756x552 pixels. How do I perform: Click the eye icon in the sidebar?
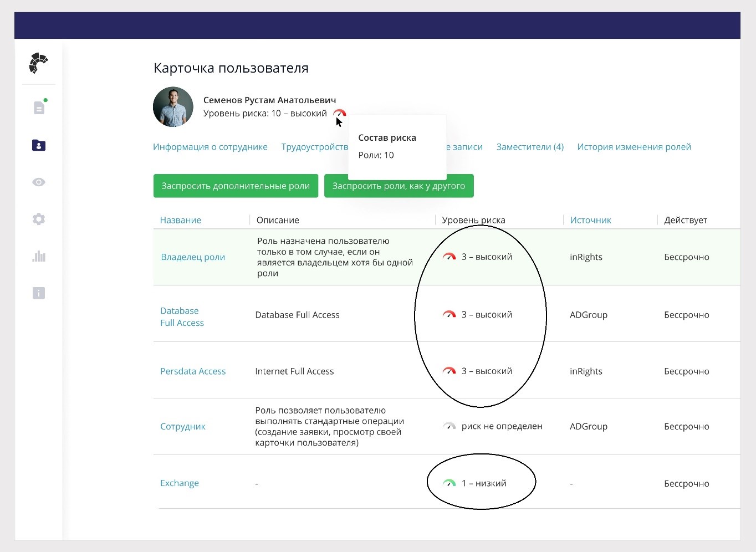[x=39, y=182]
